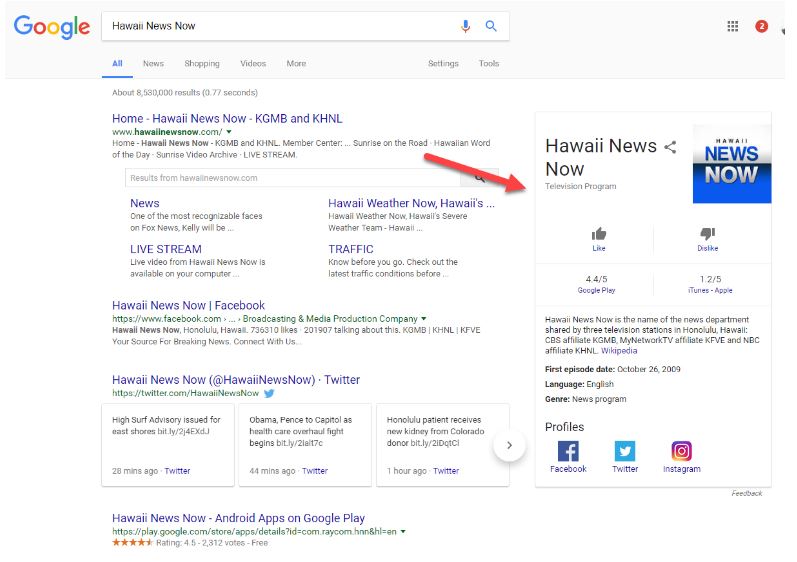This screenshot has width=797, height=562.
Task: Open the Hawaii News Now logo image
Action: pyautogui.click(x=732, y=164)
